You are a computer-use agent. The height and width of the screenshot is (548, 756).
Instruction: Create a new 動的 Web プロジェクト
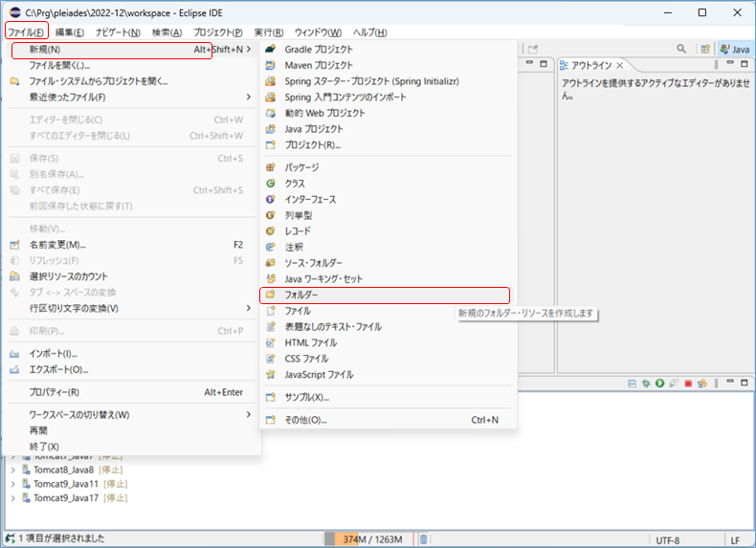(x=388, y=113)
